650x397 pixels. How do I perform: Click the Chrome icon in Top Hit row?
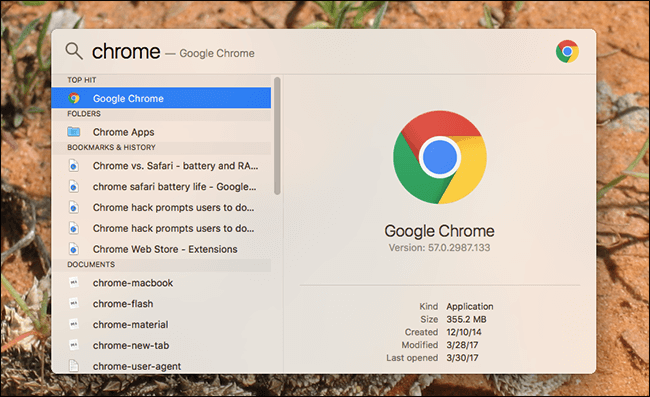(74, 98)
